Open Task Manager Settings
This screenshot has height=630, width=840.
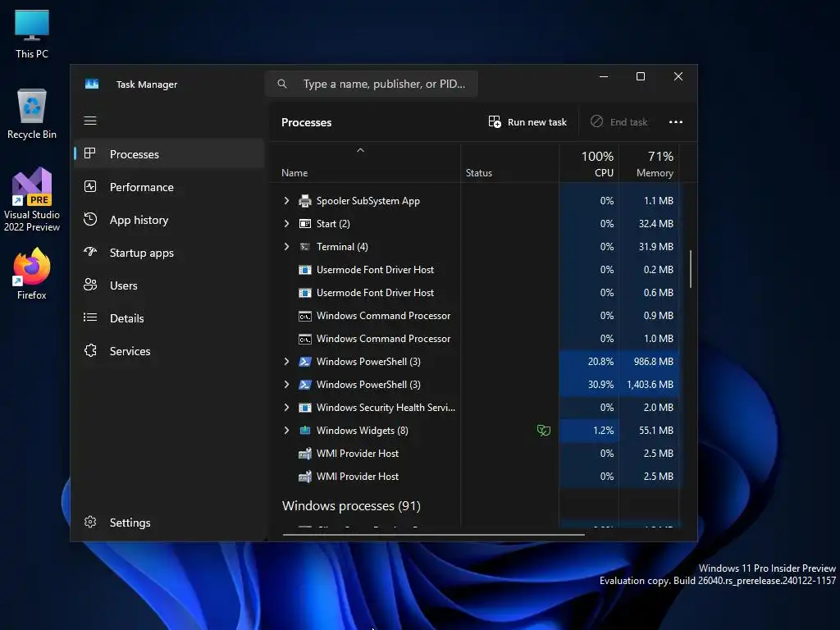169,523
